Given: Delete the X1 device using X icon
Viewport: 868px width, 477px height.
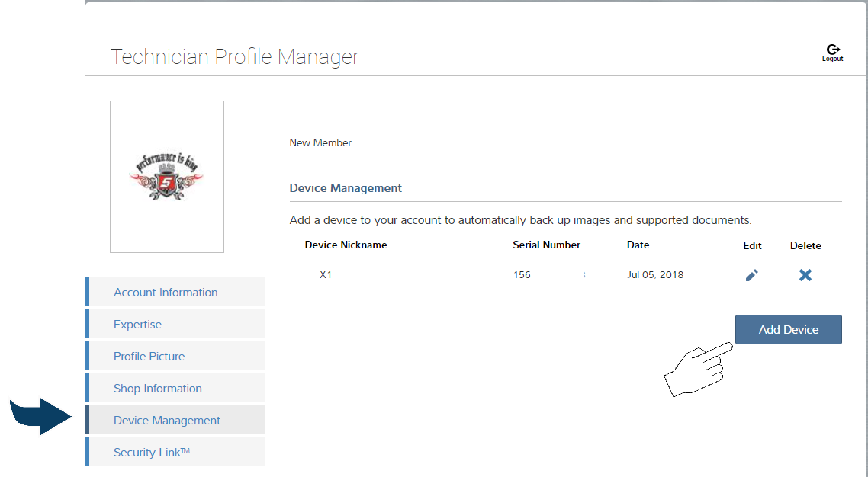Looking at the screenshot, I should (805, 275).
